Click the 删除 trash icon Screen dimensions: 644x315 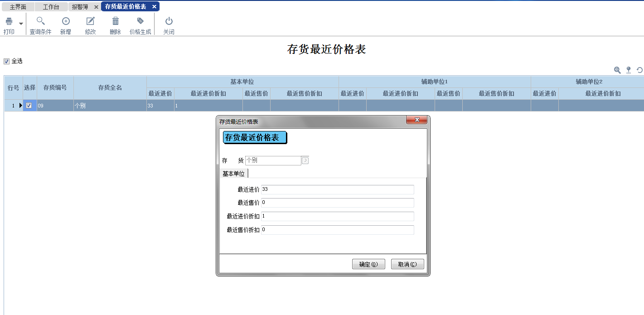(x=116, y=21)
